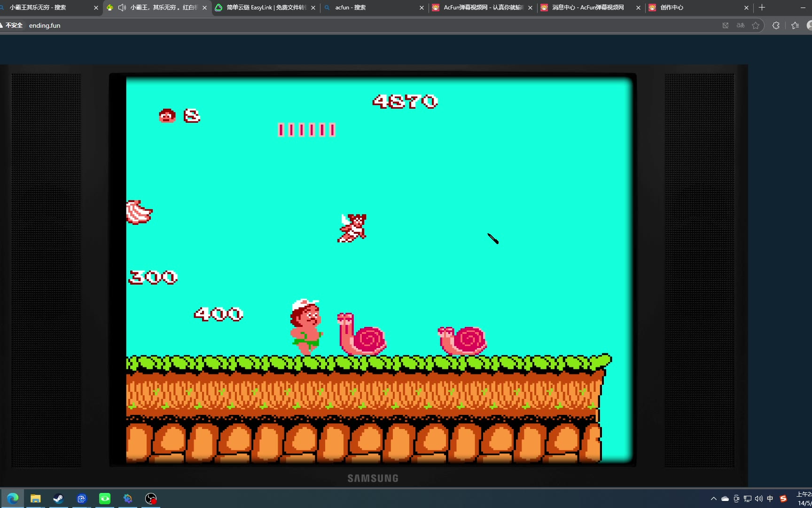Click the flying fairy sprite
The height and width of the screenshot is (508, 812).
[x=352, y=228]
